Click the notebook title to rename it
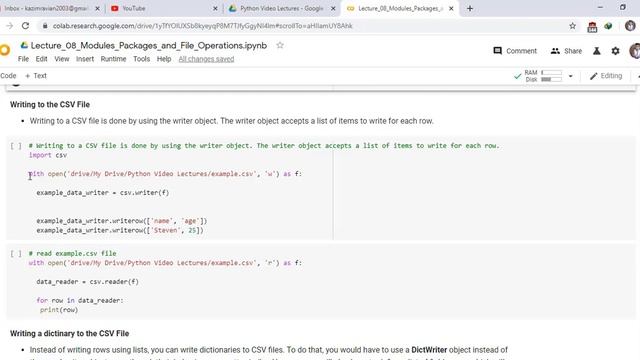640x360 pixels. (149, 45)
